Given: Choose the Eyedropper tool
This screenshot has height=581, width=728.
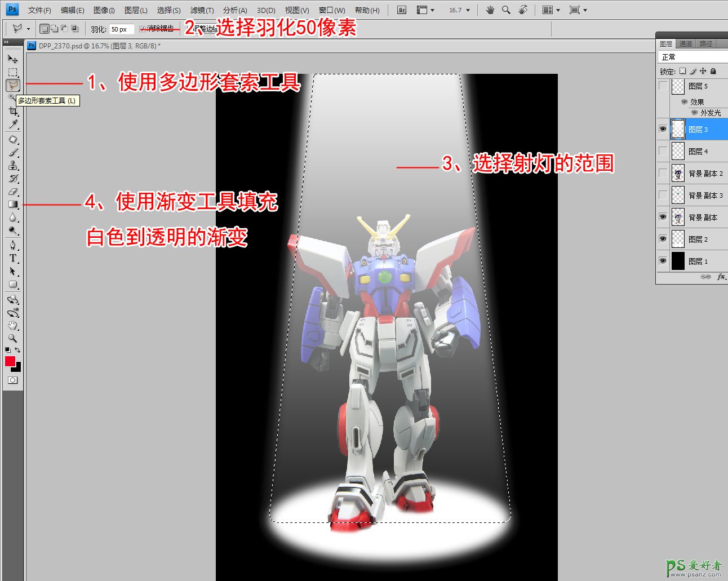Looking at the screenshot, I should pos(13,125).
